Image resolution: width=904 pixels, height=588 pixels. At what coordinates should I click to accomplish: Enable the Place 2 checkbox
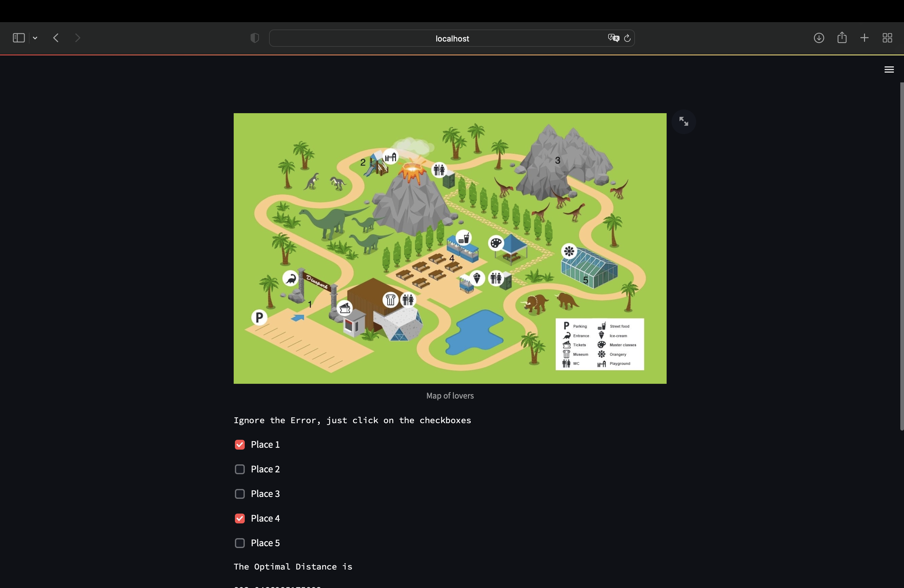pyautogui.click(x=240, y=469)
